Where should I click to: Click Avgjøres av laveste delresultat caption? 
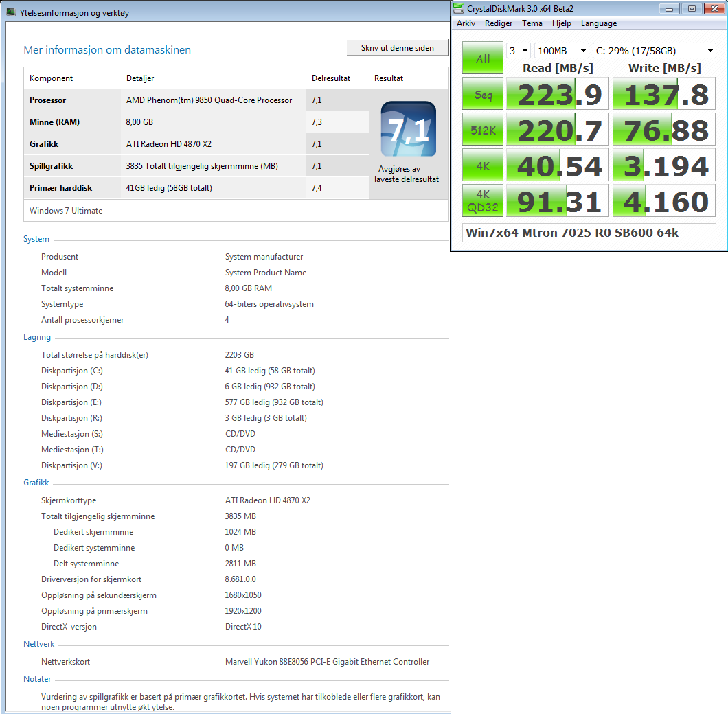pos(407,174)
